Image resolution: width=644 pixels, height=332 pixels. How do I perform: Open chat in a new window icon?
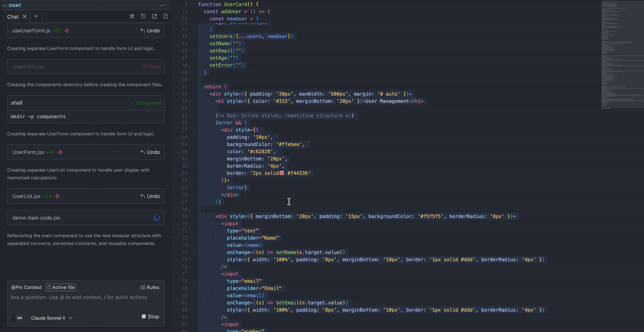point(154,17)
